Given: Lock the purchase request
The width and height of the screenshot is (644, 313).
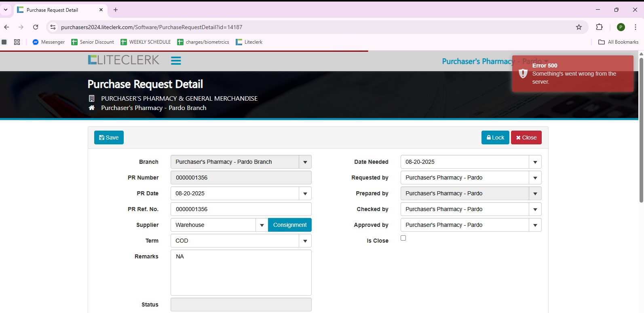Looking at the screenshot, I should coord(495,137).
